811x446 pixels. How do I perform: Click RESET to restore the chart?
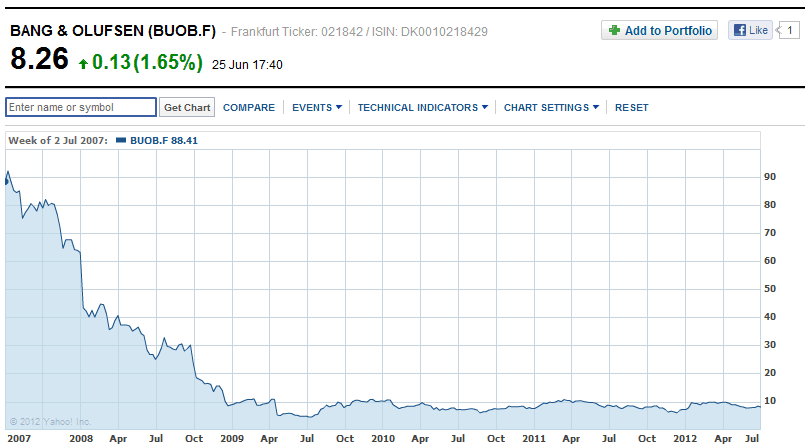click(631, 107)
